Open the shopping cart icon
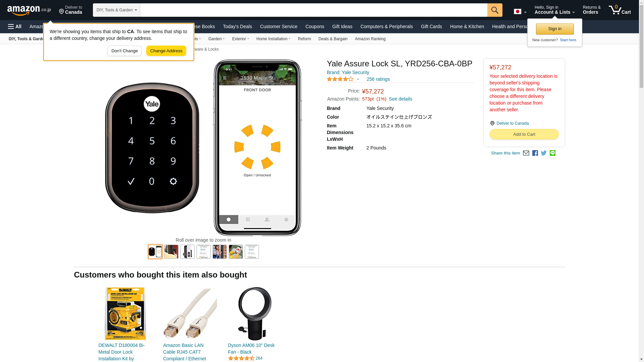Image resolution: width=644 pixels, height=362 pixels. [620, 10]
